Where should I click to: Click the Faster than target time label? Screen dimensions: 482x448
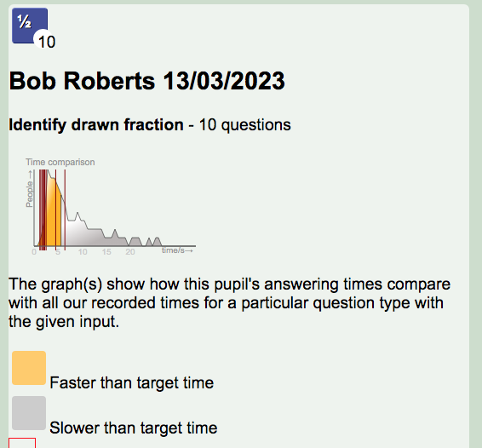[131, 382]
